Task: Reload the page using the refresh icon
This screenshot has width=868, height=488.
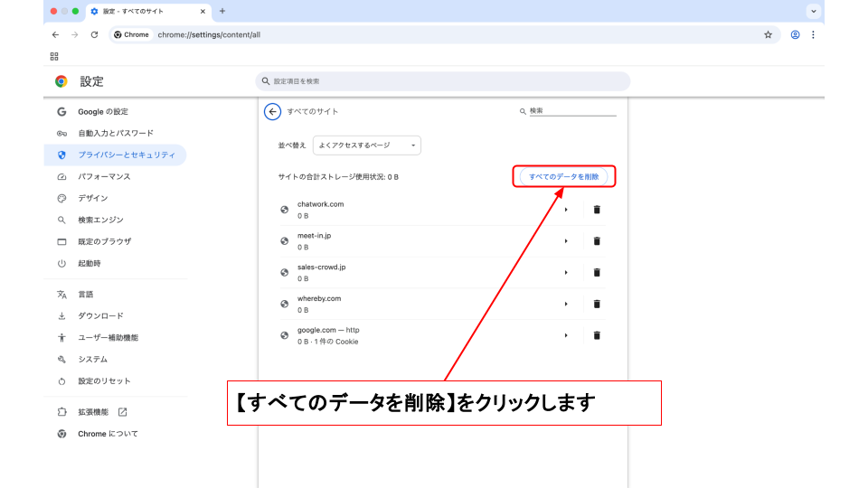Action: [94, 34]
